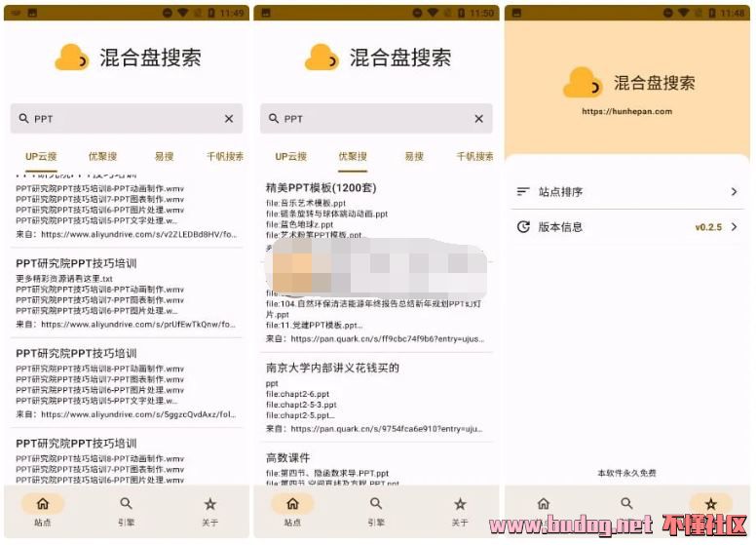Clear the PPT search in the middle screen
Viewport: 756px width, 545px height.
click(478, 119)
